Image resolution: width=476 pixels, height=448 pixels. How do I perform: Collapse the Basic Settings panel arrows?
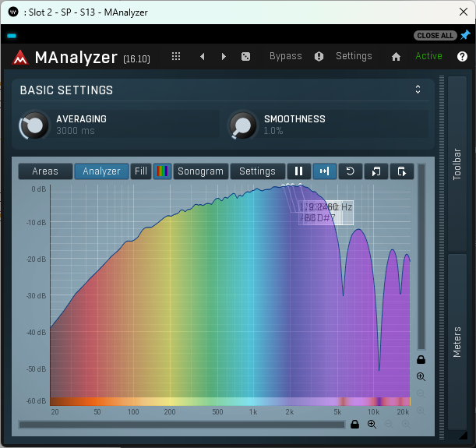[418, 90]
